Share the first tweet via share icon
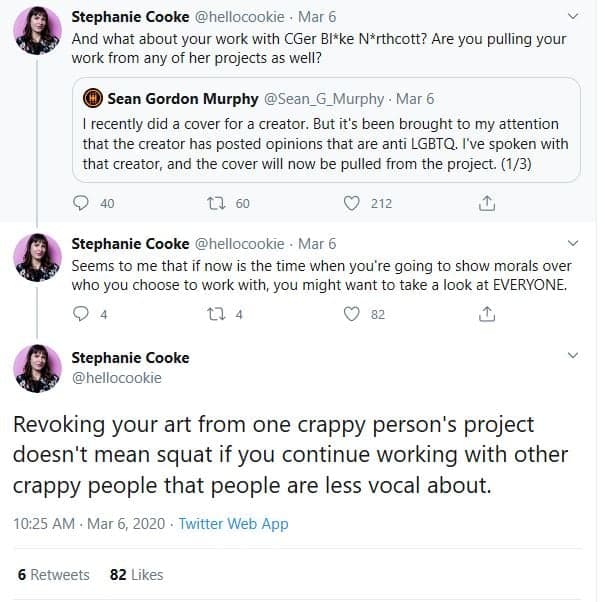The width and height of the screenshot is (605, 602). click(x=487, y=203)
